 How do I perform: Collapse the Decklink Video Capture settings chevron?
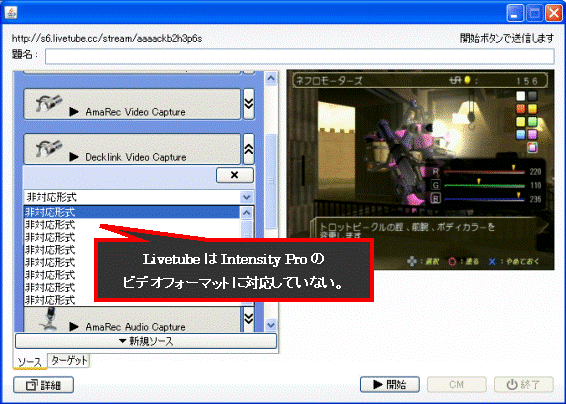coord(249,149)
